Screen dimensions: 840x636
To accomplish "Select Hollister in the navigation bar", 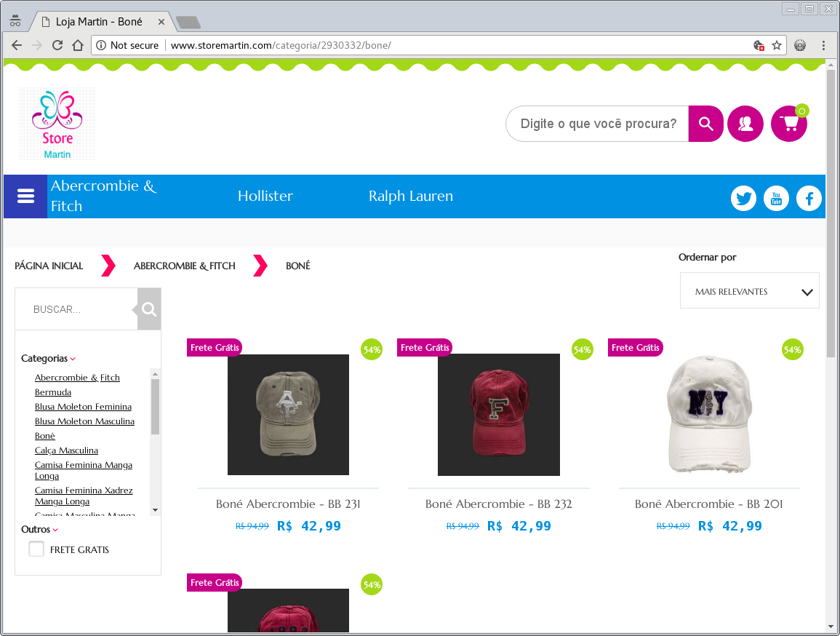I will [265, 196].
